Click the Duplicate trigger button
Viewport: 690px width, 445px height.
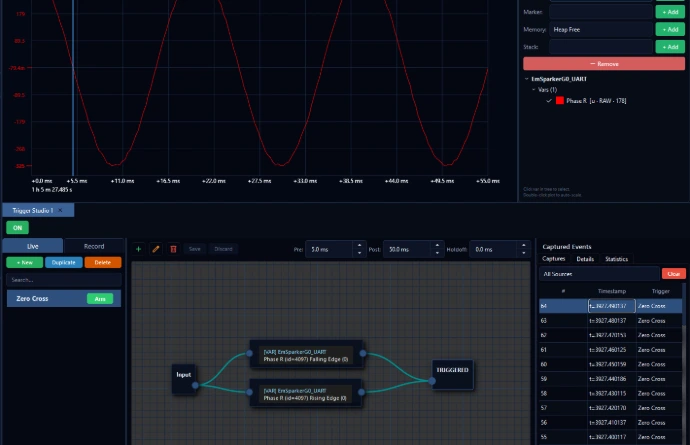64,262
